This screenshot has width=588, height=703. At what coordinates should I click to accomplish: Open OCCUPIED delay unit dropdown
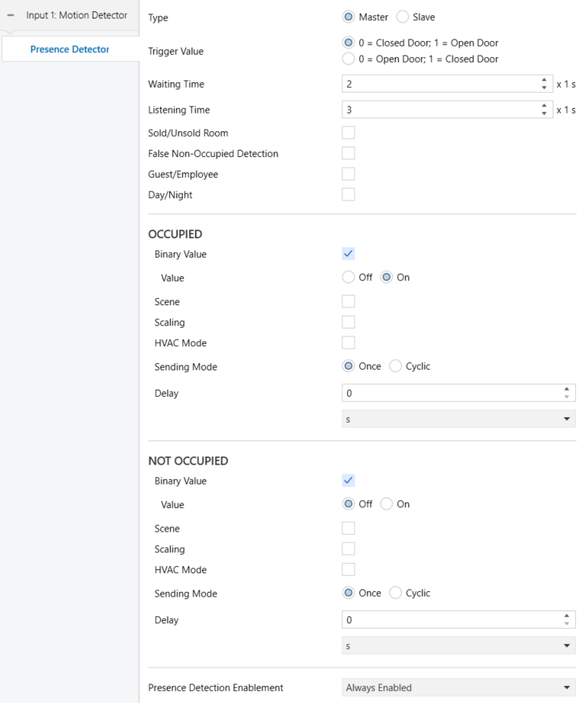pyautogui.click(x=459, y=419)
